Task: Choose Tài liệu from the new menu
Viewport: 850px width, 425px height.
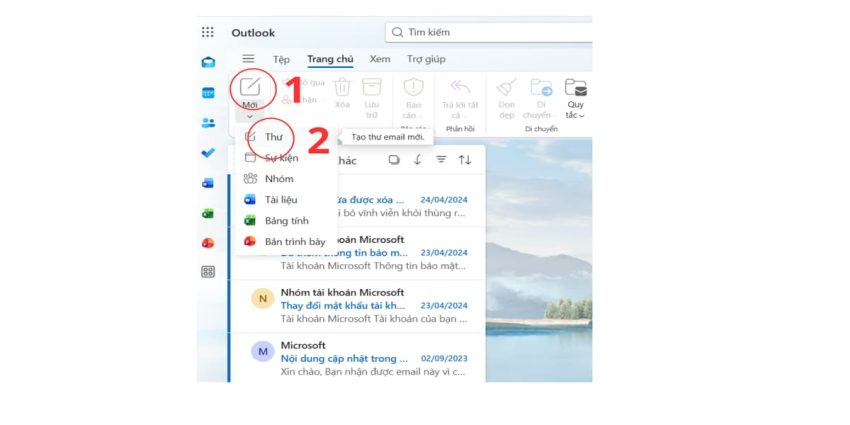Action: point(286,200)
